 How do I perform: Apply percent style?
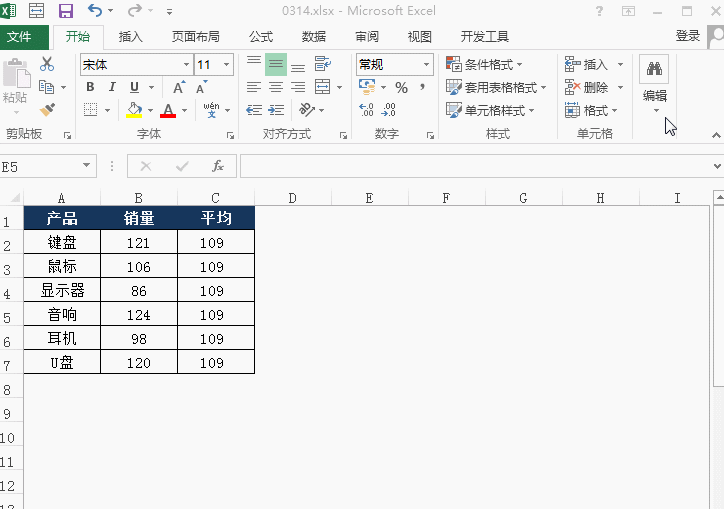(401, 87)
